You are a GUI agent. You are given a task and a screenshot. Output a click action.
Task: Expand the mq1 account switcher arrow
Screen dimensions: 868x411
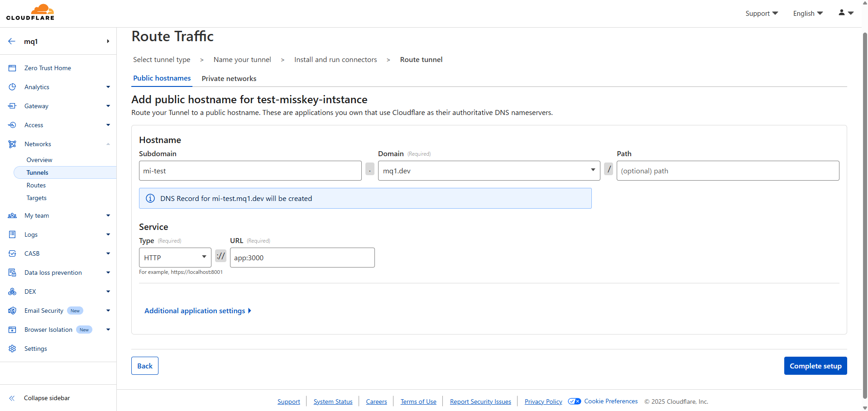click(x=108, y=41)
